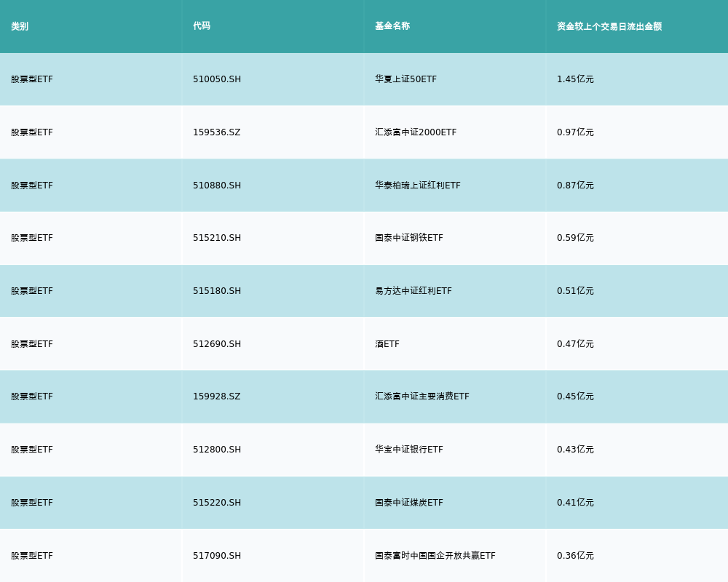Click 股票型ETF in the 515220.SH row
Image resolution: width=728 pixels, height=582 pixels.
tap(32, 503)
